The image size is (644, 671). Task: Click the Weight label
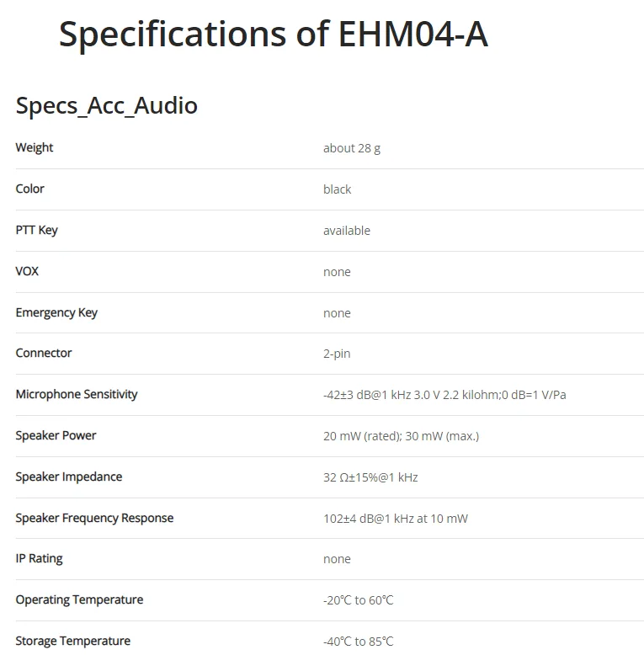click(x=35, y=148)
